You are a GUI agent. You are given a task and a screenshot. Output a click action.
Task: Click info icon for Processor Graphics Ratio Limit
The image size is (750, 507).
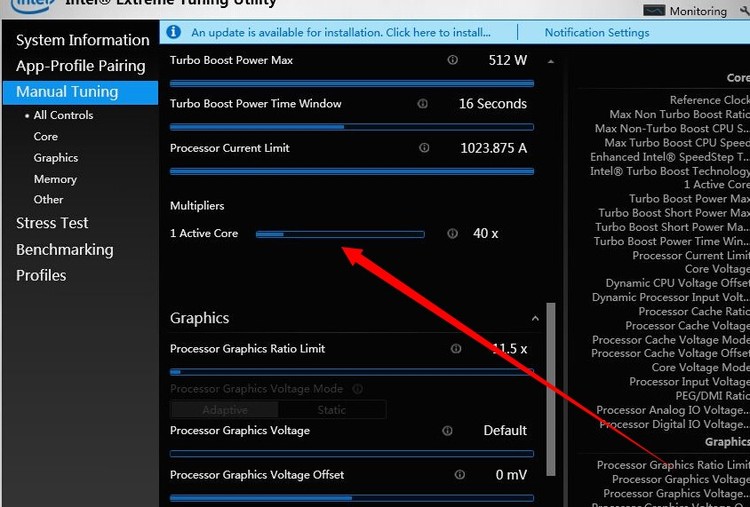click(x=456, y=349)
